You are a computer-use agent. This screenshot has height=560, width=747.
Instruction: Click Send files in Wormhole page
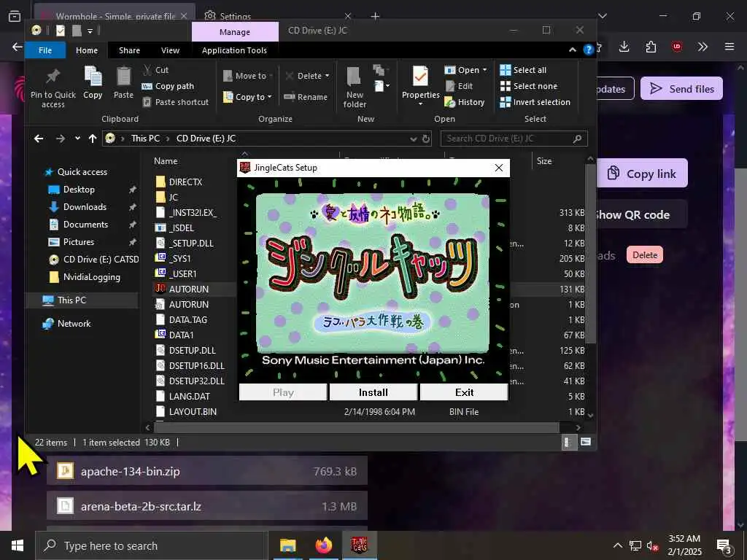pos(682,88)
